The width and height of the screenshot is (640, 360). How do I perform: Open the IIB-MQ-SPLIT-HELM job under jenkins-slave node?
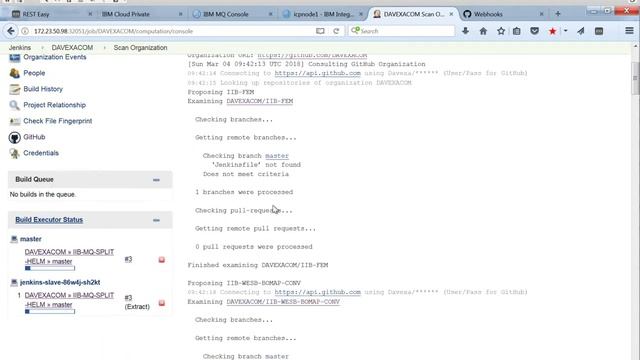pos(69,300)
